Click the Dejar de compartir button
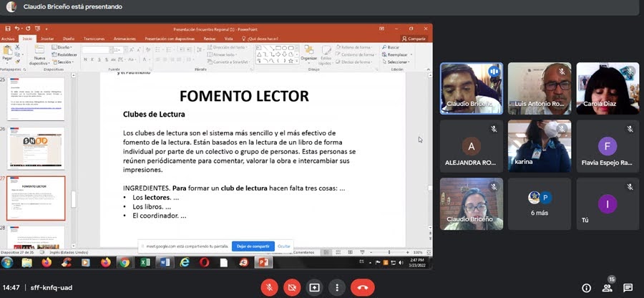The image size is (644, 298). [253, 246]
